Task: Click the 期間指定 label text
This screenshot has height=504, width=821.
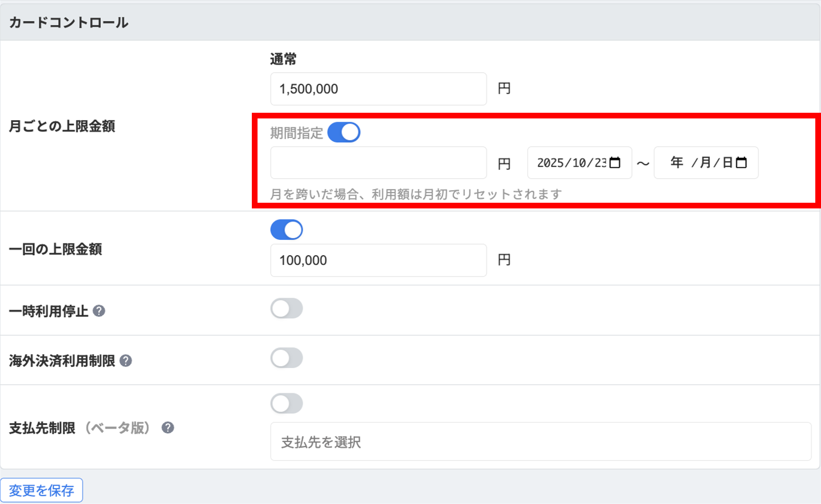Action: pyautogui.click(x=296, y=133)
